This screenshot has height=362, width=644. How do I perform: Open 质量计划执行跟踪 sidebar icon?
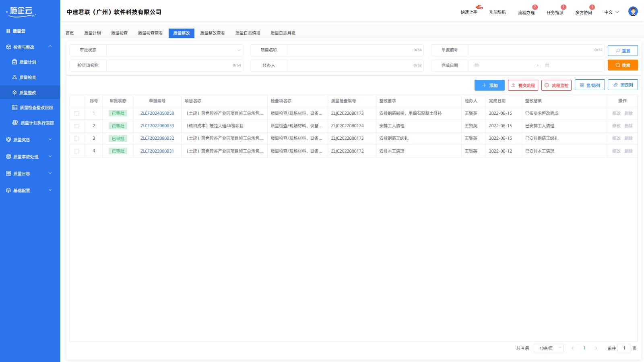(x=15, y=123)
